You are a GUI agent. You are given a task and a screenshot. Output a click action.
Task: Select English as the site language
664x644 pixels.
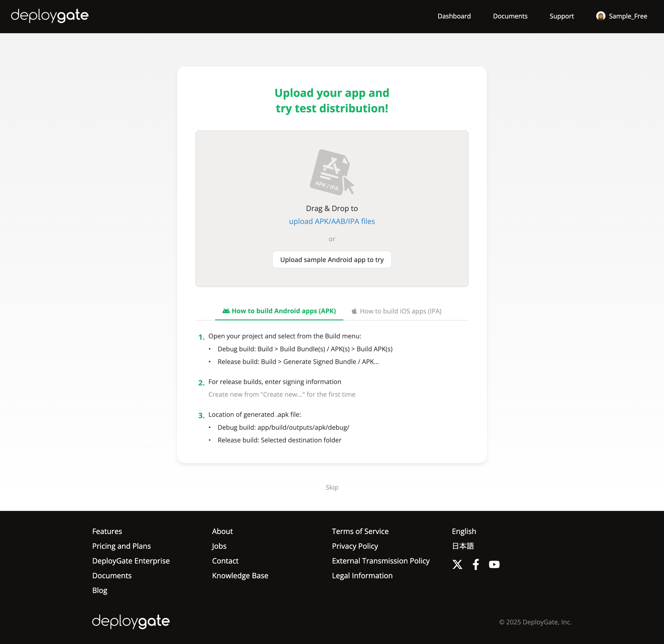point(464,531)
